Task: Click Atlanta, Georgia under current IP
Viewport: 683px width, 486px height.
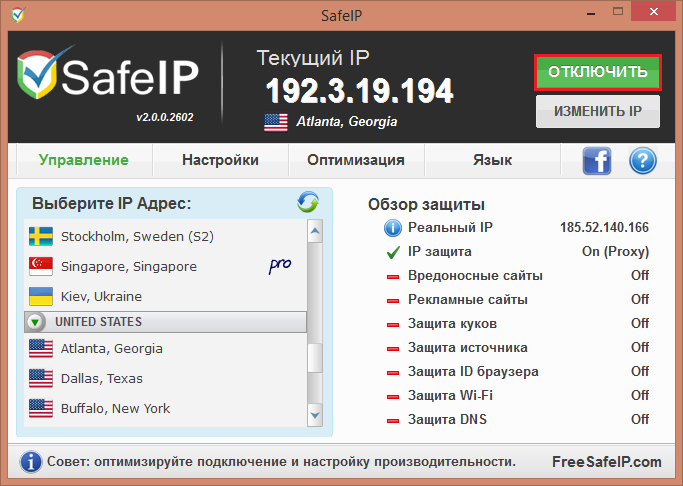Action: 347,122
